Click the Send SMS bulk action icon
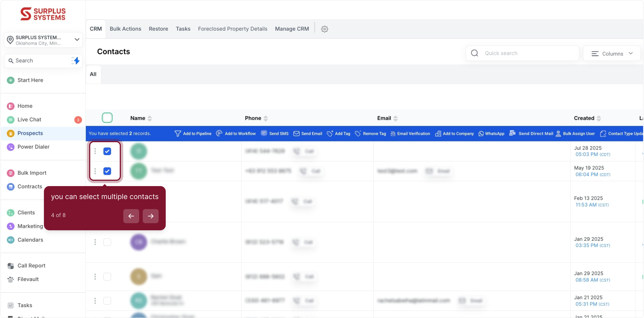The width and height of the screenshot is (644, 318). [x=264, y=133]
